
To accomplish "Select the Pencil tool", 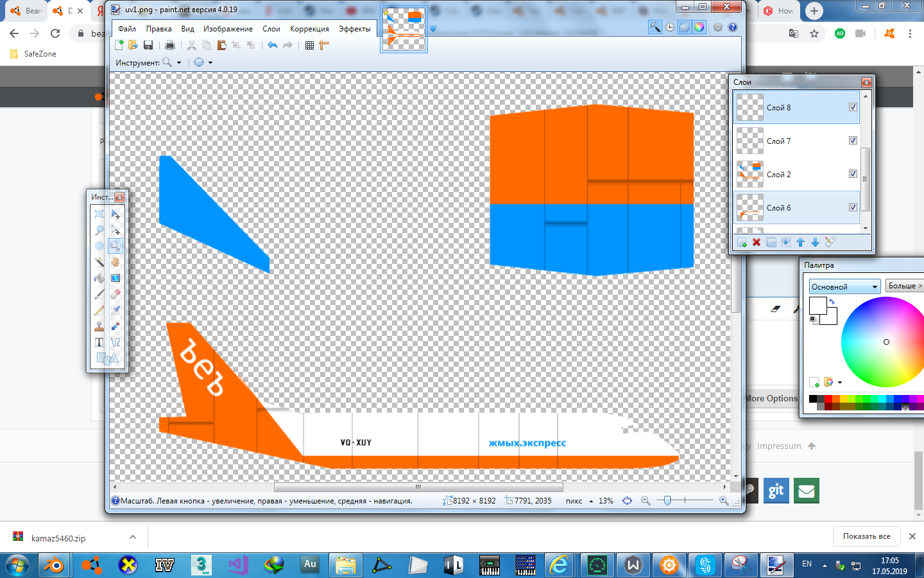I will tap(99, 310).
